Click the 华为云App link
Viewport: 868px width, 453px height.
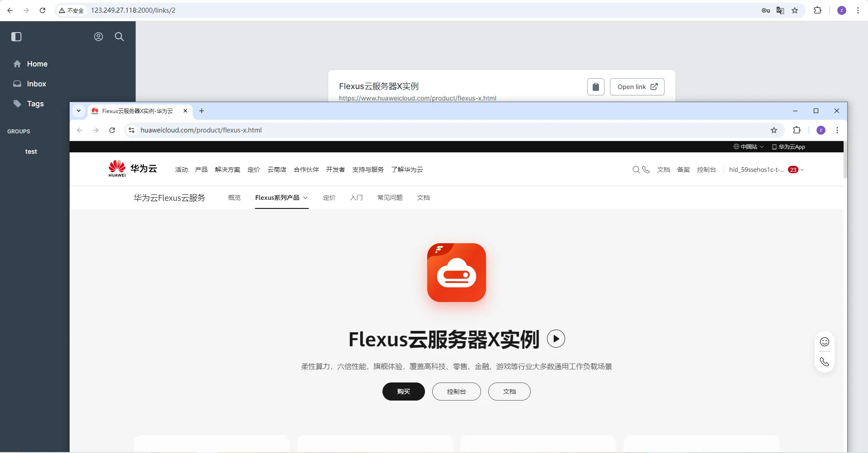[x=788, y=147]
